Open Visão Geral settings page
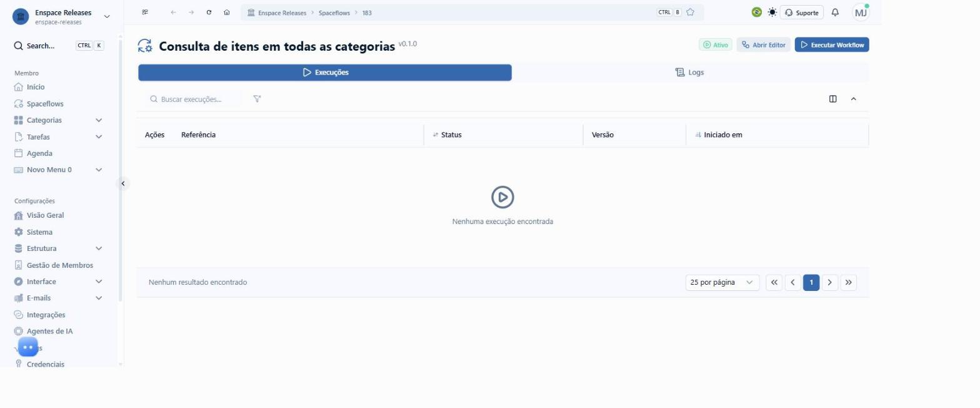980x408 pixels. tap(45, 215)
